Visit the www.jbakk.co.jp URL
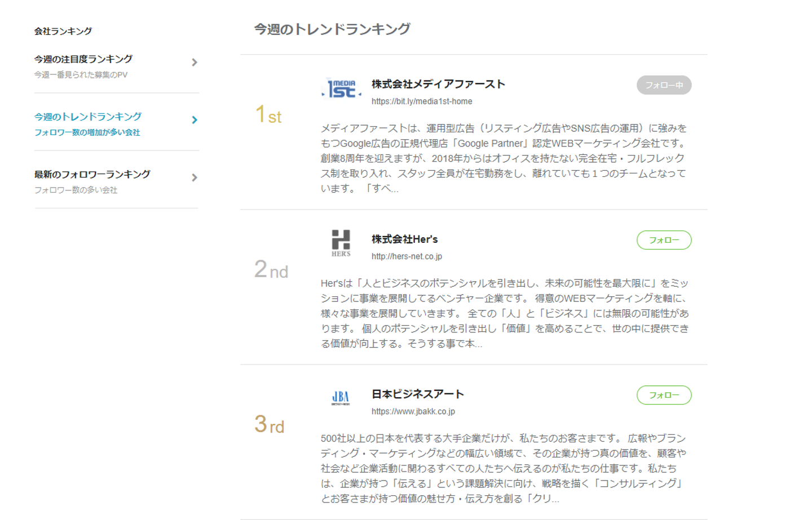Viewport: 812px width, 520px height. point(413,411)
